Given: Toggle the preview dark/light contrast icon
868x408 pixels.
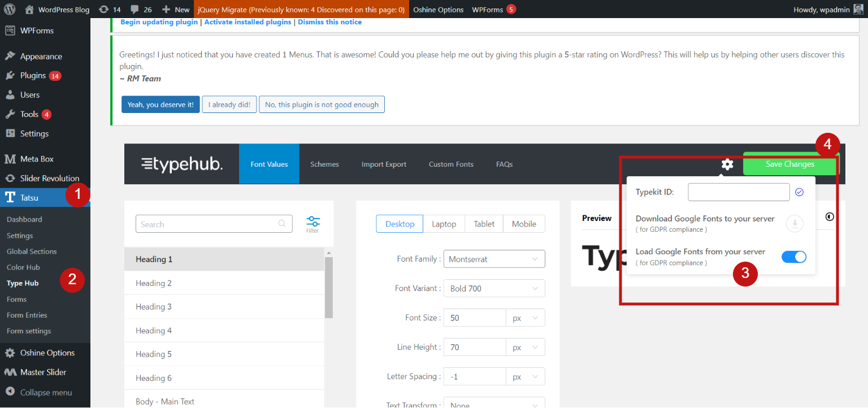Looking at the screenshot, I should tap(830, 216).
